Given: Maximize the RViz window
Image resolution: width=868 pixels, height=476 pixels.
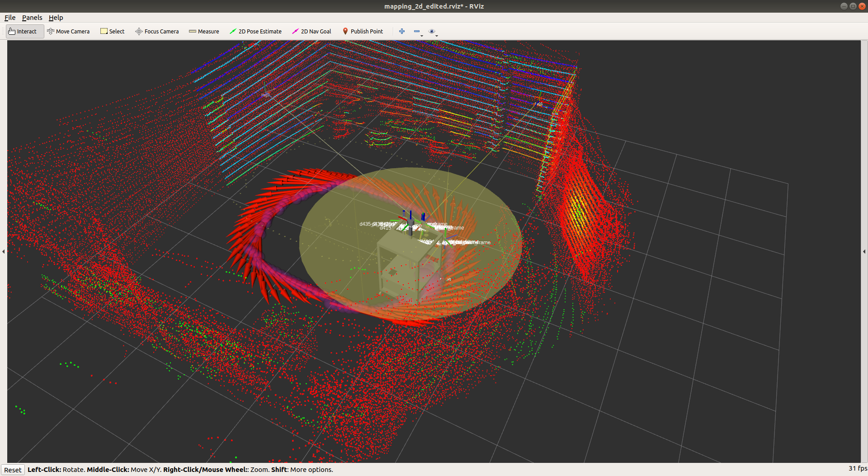Looking at the screenshot, I should click(853, 6).
